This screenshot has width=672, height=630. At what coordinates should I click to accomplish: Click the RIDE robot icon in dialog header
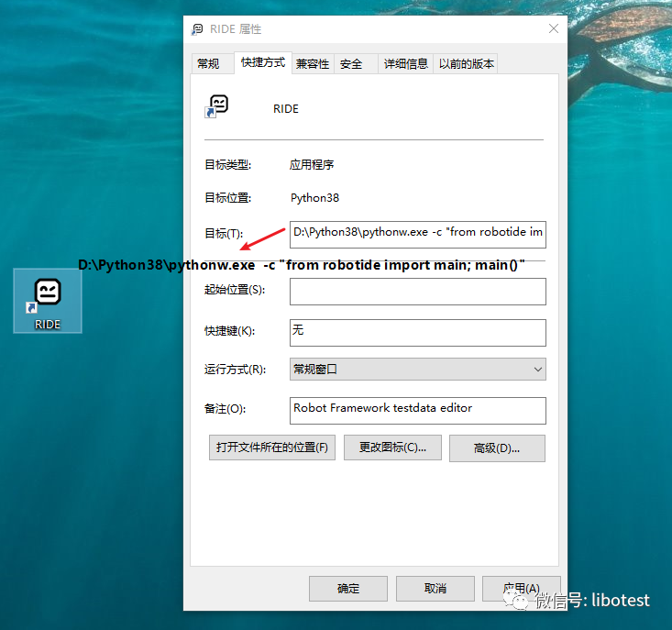click(216, 106)
